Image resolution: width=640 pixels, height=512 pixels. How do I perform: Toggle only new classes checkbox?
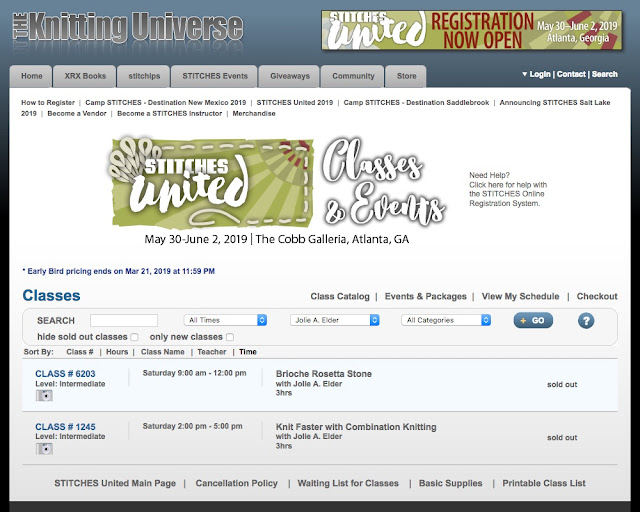230,337
